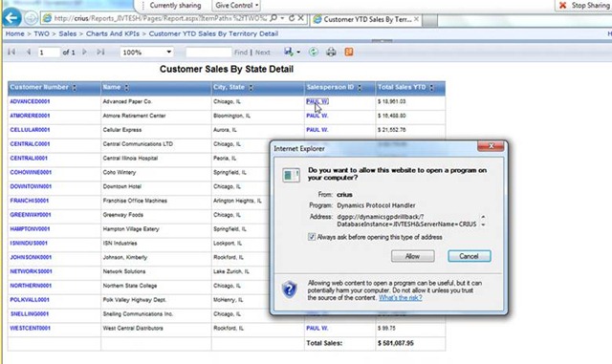Go to the last report page
This screenshot has width=612, height=364.
[100, 52]
